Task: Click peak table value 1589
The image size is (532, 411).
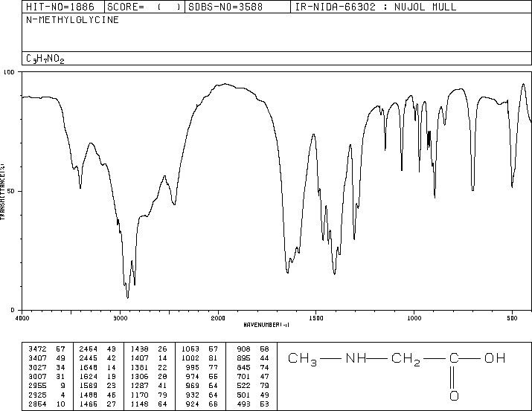Action: 89,386
